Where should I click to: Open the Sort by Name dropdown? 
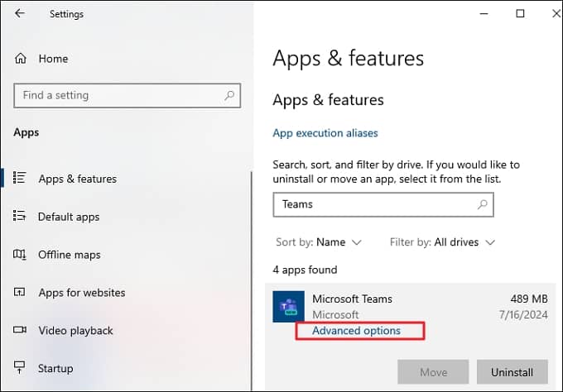tap(319, 242)
